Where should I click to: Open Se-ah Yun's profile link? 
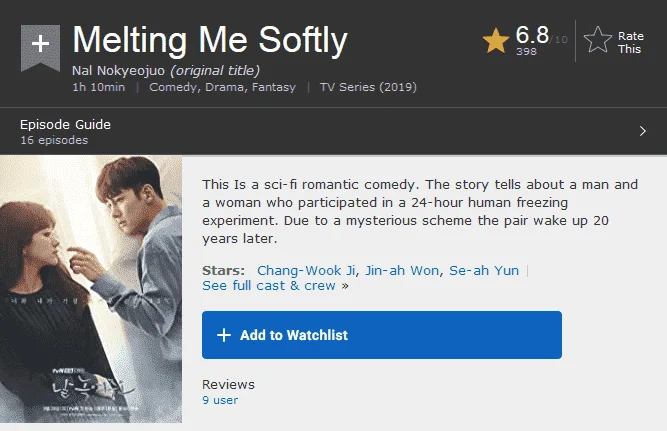(484, 271)
